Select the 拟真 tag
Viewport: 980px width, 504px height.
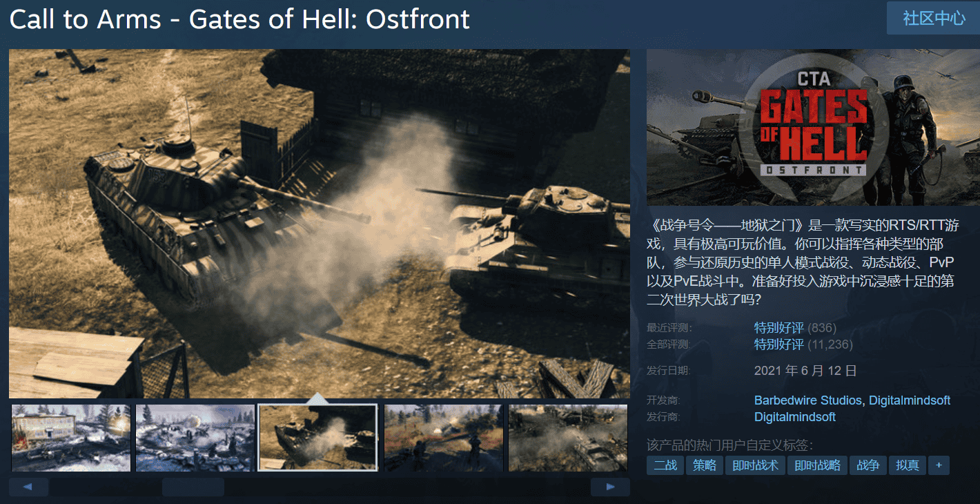click(x=908, y=465)
